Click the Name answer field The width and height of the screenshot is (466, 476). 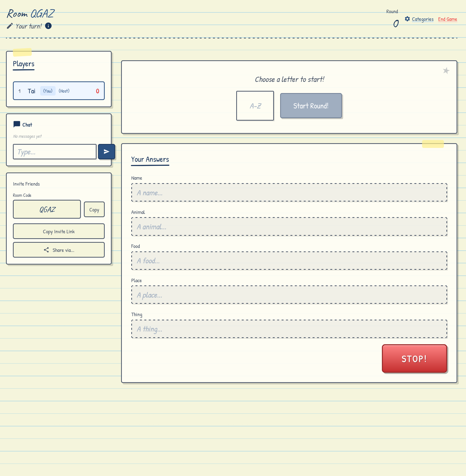click(x=289, y=193)
